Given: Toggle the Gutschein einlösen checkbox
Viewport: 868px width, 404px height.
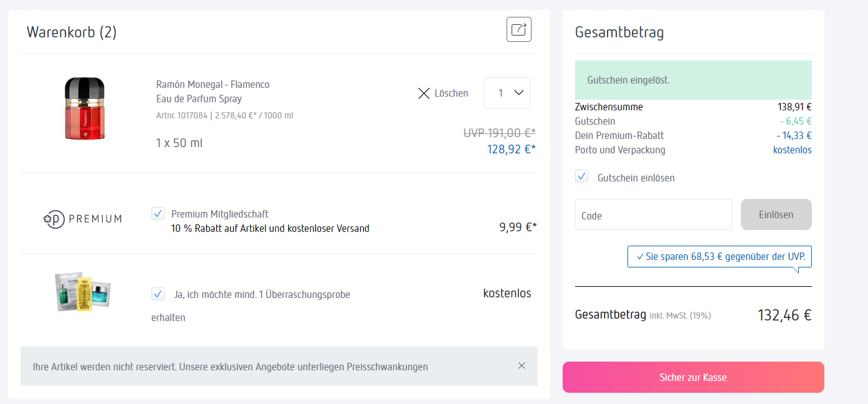Looking at the screenshot, I should click(x=582, y=176).
